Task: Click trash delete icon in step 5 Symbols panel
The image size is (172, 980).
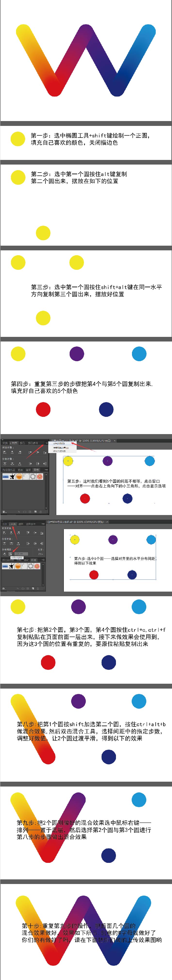Action: 41,512
